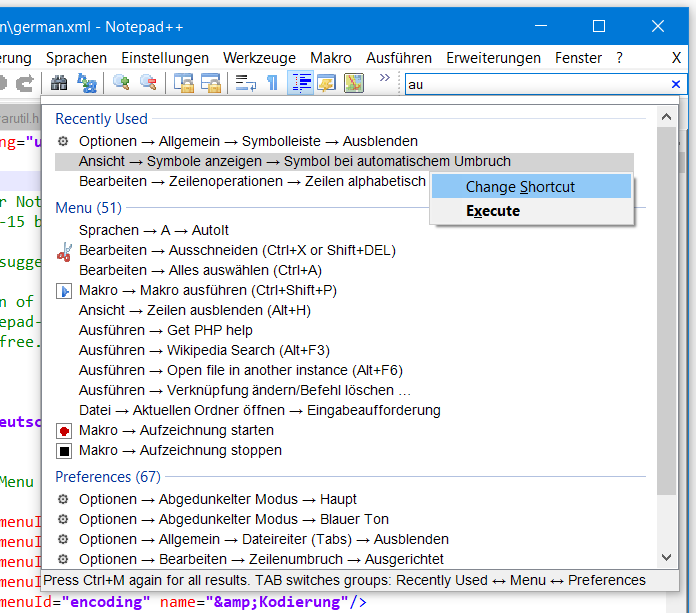
Task: Click the results list scrollbar thumb
Action: coord(666,311)
